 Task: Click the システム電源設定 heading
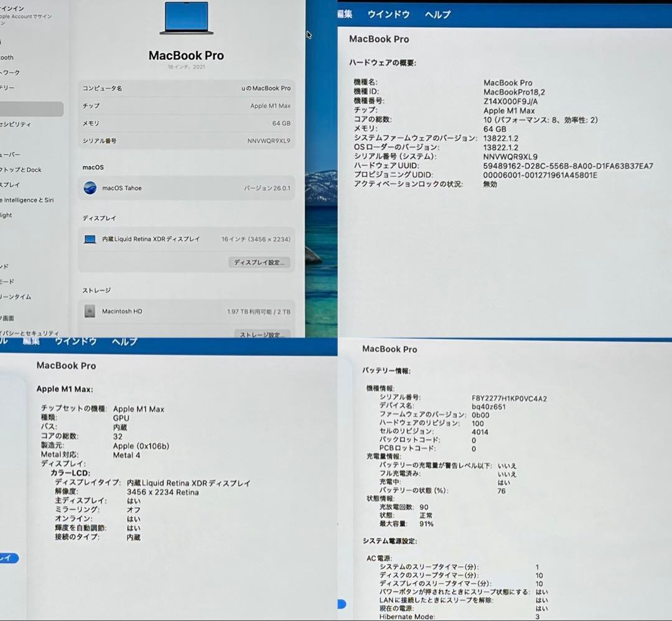point(390,541)
